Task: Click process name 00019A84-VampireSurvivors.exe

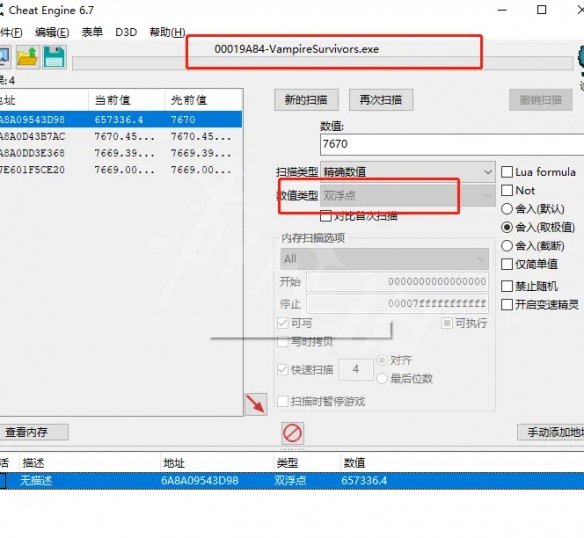Action: coord(296,49)
